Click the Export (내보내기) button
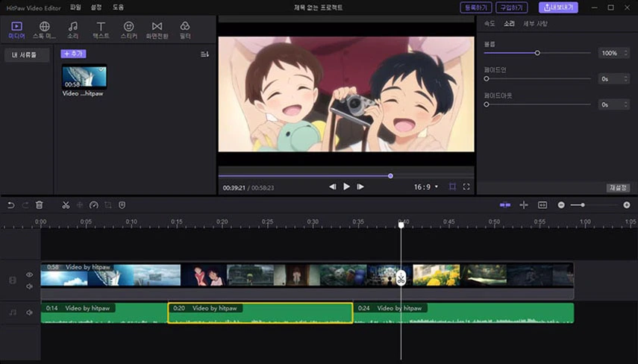This screenshot has height=364, width=638. 558,7
